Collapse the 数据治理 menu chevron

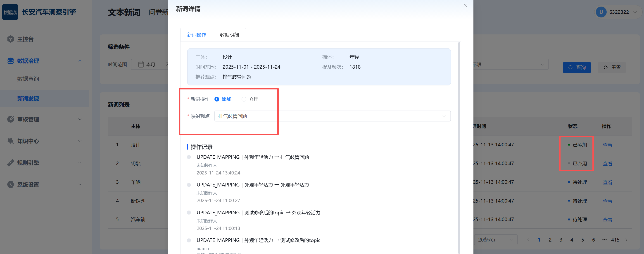[80, 61]
